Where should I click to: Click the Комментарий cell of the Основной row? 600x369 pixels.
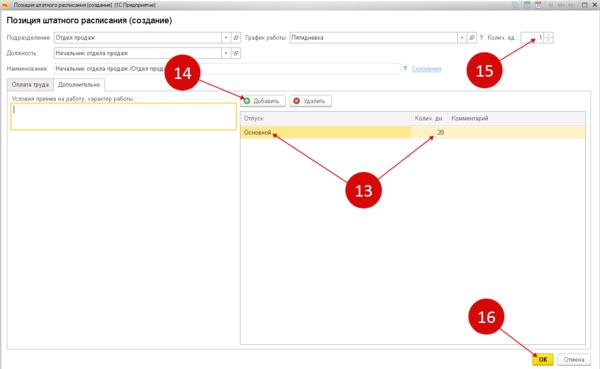[516, 132]
